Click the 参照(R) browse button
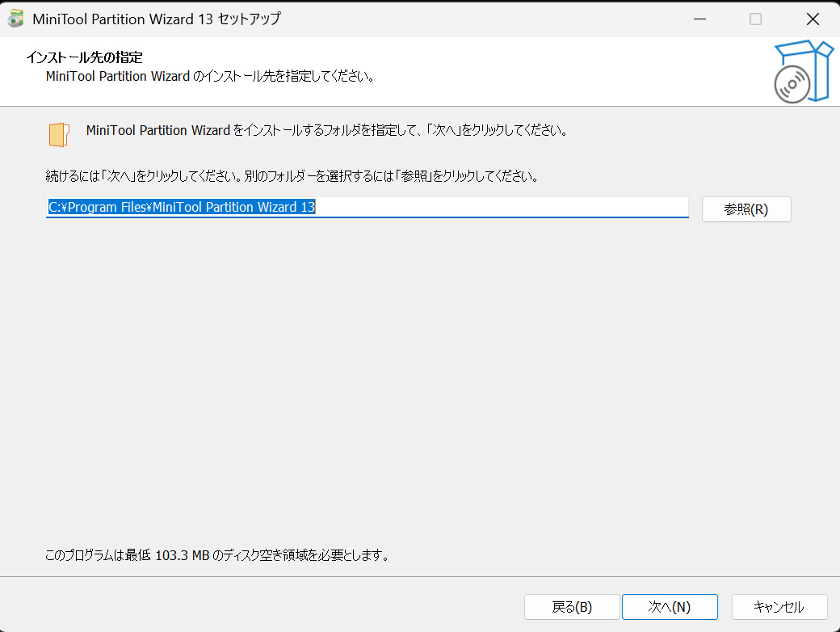Screen dimensions: 840x632 pos(745,209)
